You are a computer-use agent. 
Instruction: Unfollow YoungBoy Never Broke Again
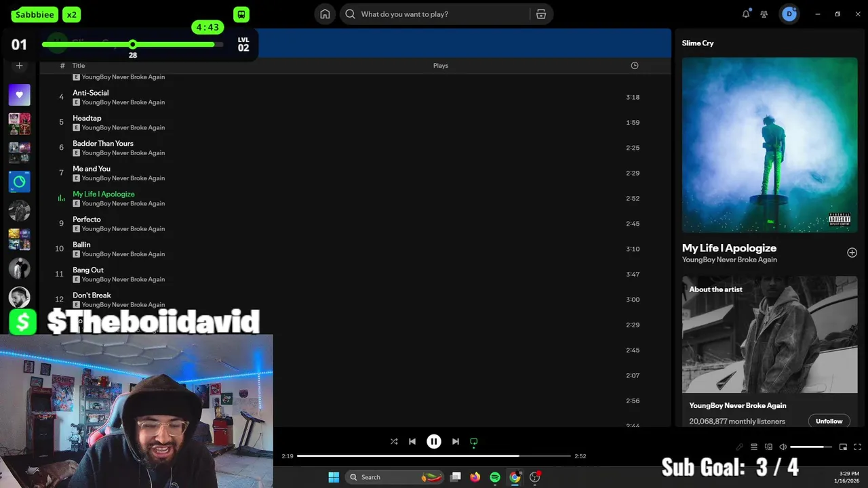tap(829, 421)
